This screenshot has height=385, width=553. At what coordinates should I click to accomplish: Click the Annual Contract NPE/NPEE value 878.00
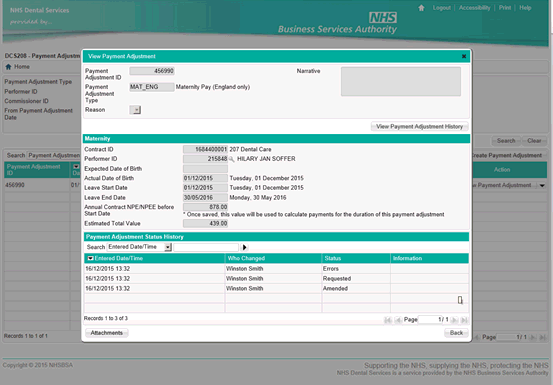pyautogui.click(x=205, y=207)
